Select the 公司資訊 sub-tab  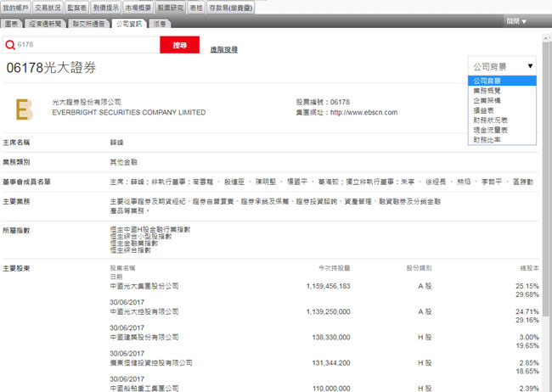[x=129, y=24]
